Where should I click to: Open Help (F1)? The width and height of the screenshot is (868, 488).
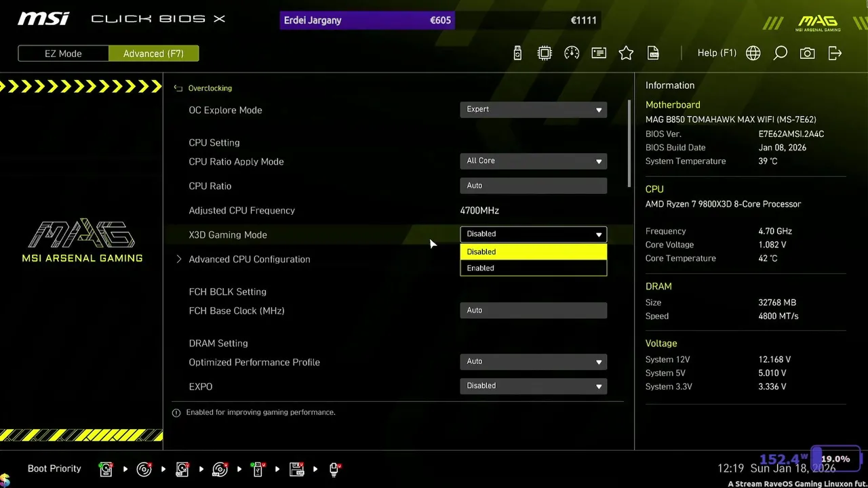tap(717, 53)
